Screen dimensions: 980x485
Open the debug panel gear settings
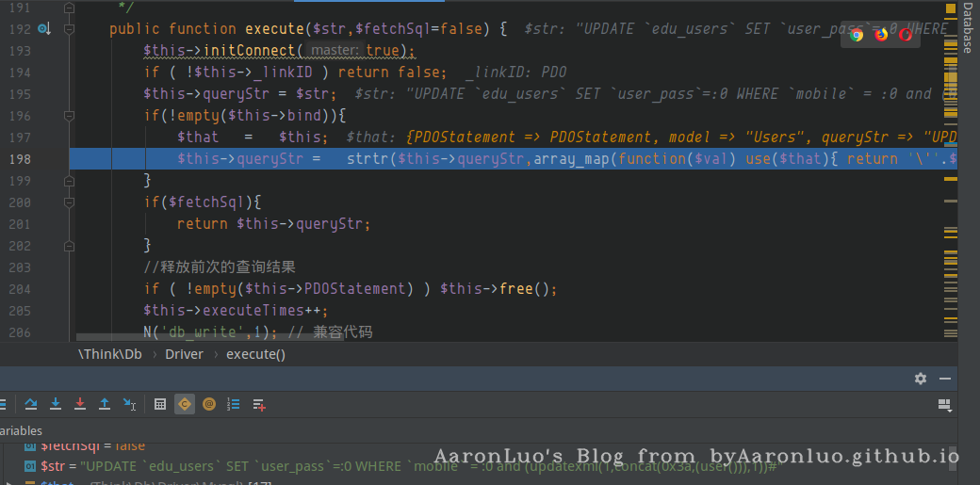click(921, 379)
